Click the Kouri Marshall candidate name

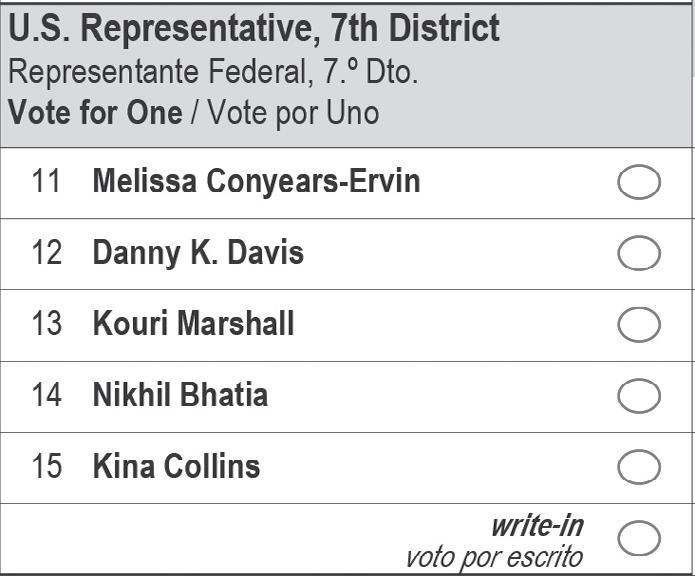point(193,323)
